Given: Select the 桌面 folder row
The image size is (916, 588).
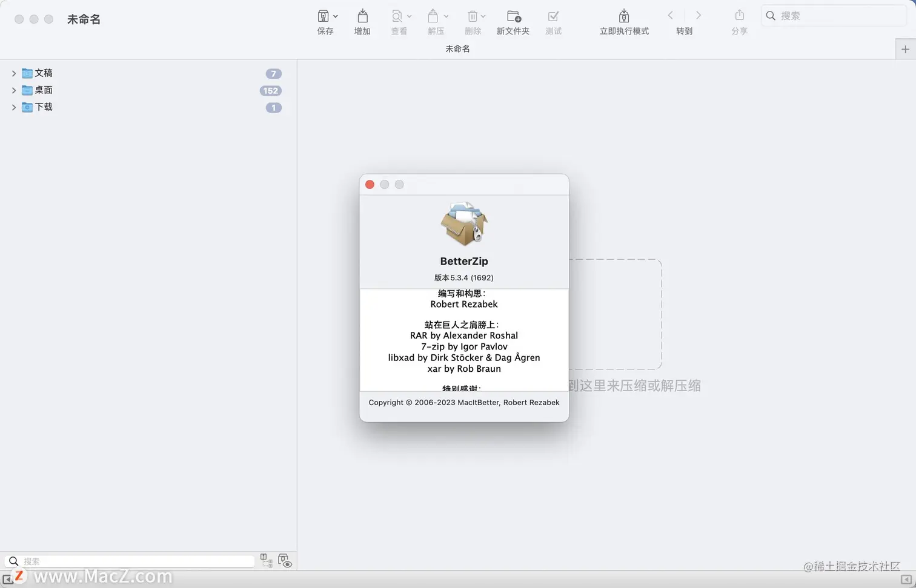Looking at the screenshot, I should pos(148,90).
